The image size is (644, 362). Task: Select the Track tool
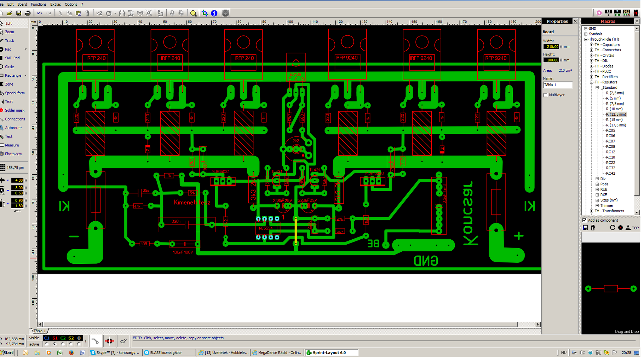tap(10, 41)
